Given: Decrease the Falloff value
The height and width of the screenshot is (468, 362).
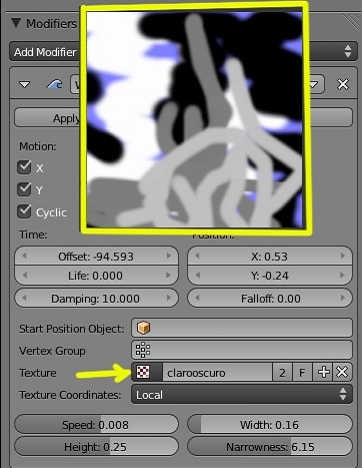Looking at the screenshot, I should click(x=197, y=298).
